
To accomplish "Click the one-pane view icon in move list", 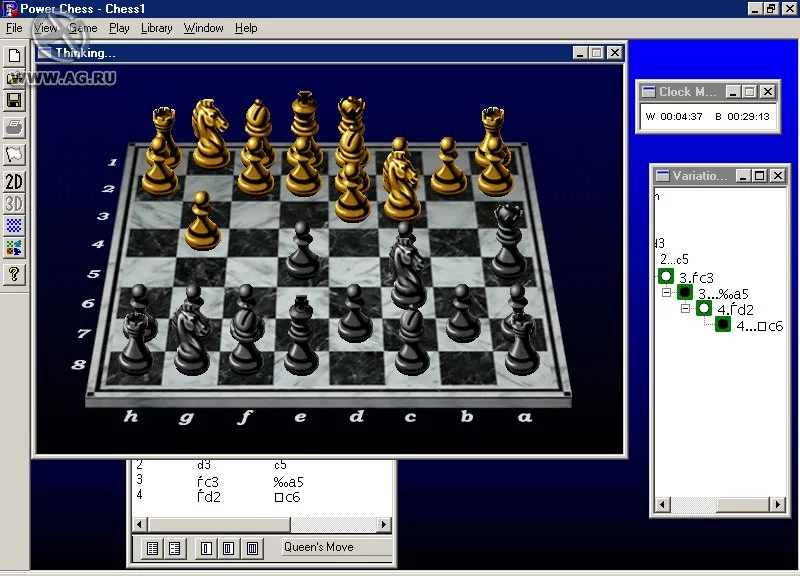I will coord(206,548).
